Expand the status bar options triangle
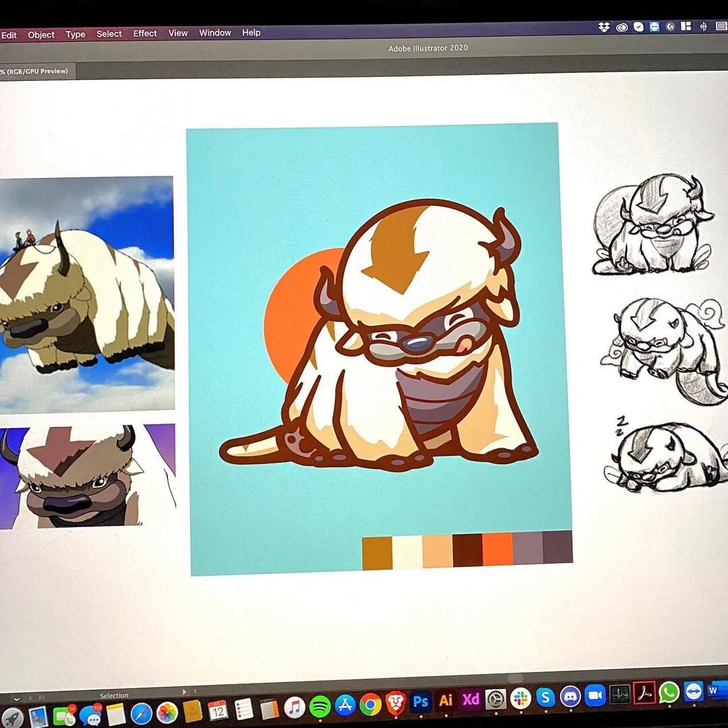This screenshot has width=728, height=728. pos(184,692)
